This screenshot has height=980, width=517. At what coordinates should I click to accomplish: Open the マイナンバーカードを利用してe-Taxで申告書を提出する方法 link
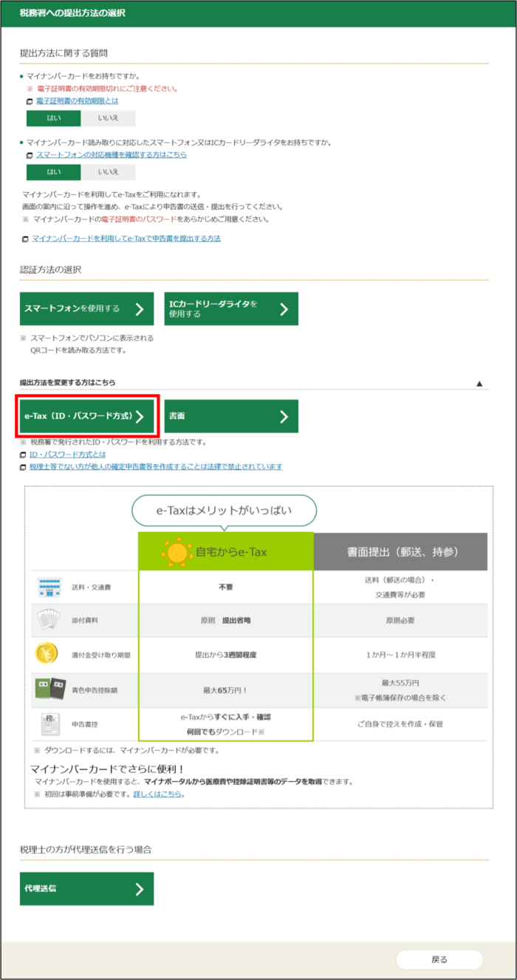coord(126,239)
